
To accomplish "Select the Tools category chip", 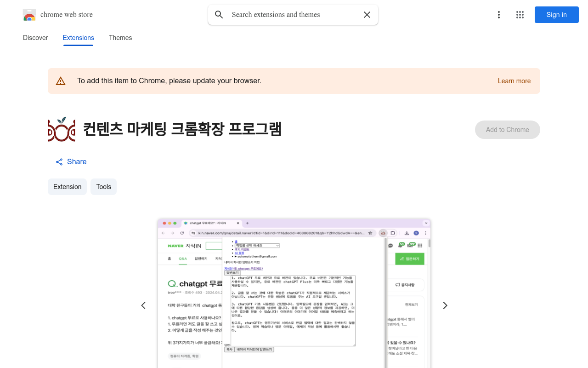I will (x=104, y=187).
